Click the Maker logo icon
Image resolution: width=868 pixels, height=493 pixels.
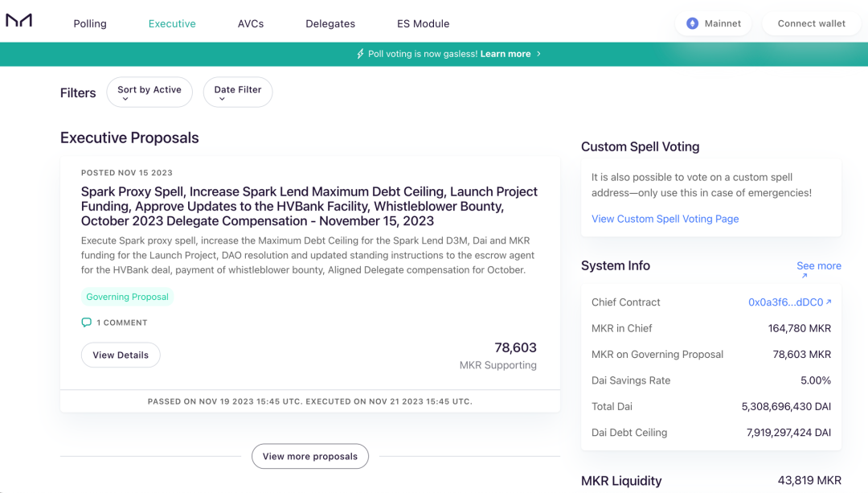coord(18,20)
